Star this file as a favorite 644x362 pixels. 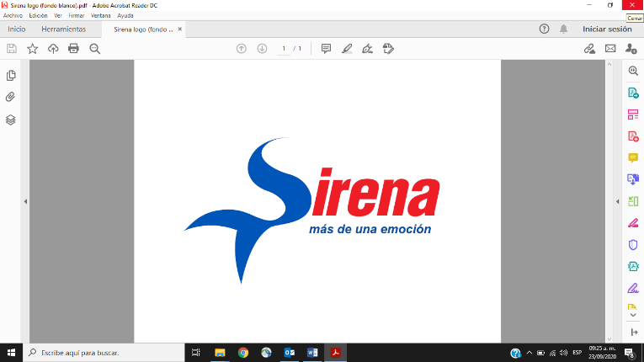32,49
